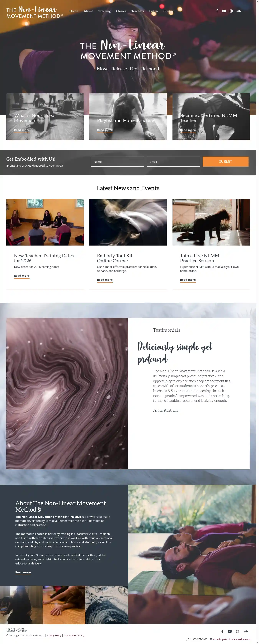
Task: Open the SoundCloud icon in header
Action: coord(238,11)
